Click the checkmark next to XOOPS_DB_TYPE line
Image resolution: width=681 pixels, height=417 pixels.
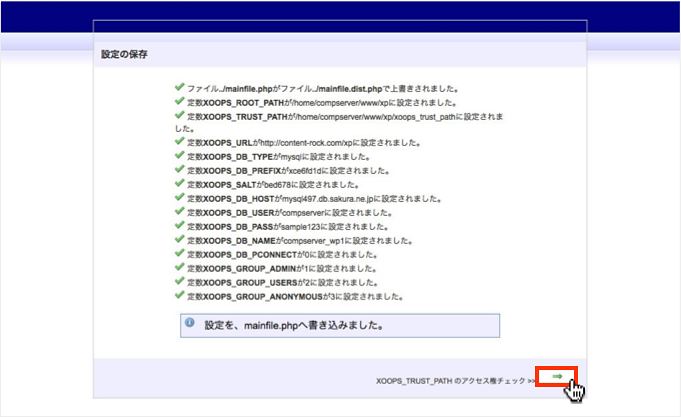pos(179,155)
